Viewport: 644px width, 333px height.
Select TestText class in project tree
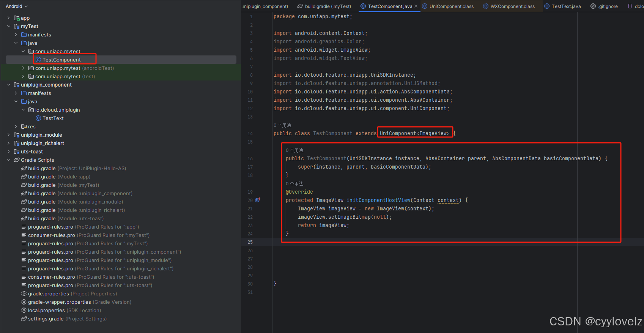tap(53, 118)
